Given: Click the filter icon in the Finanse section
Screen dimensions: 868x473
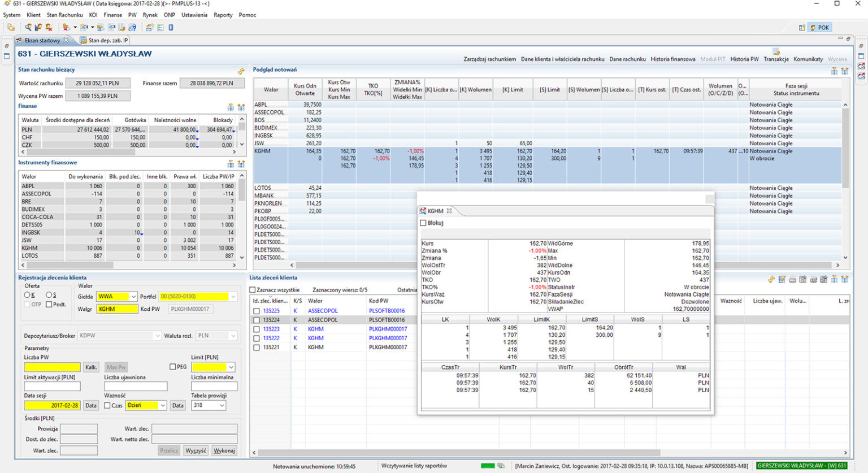Looking at the screenshot, I should 231,107.
